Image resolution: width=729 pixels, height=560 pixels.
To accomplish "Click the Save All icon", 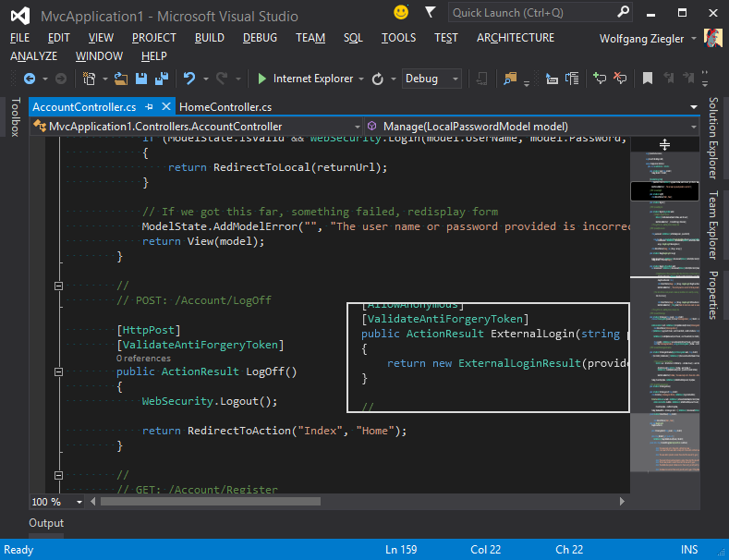I will [x=162, y=79].
